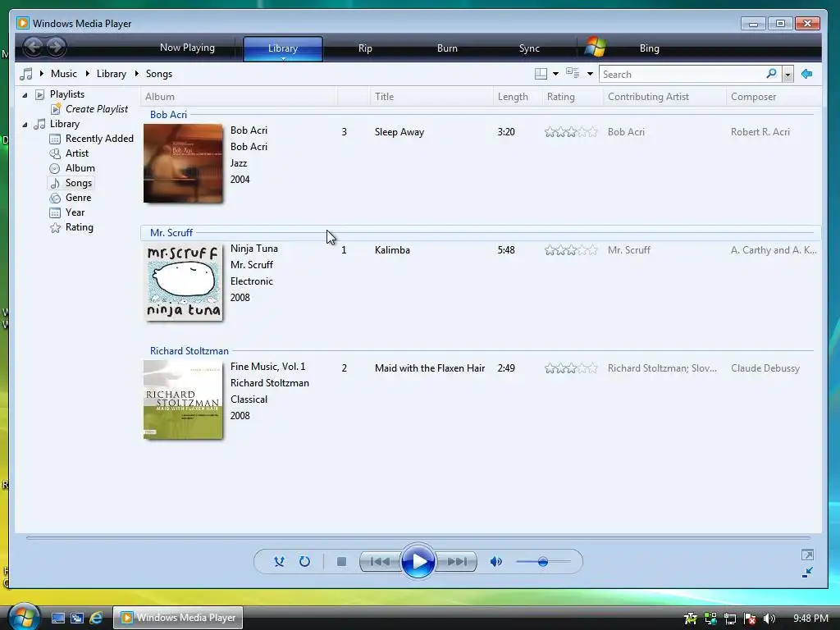Click Create Playlist in the sidebar
This screenshot has width=840, height=630.
point(97,109)
